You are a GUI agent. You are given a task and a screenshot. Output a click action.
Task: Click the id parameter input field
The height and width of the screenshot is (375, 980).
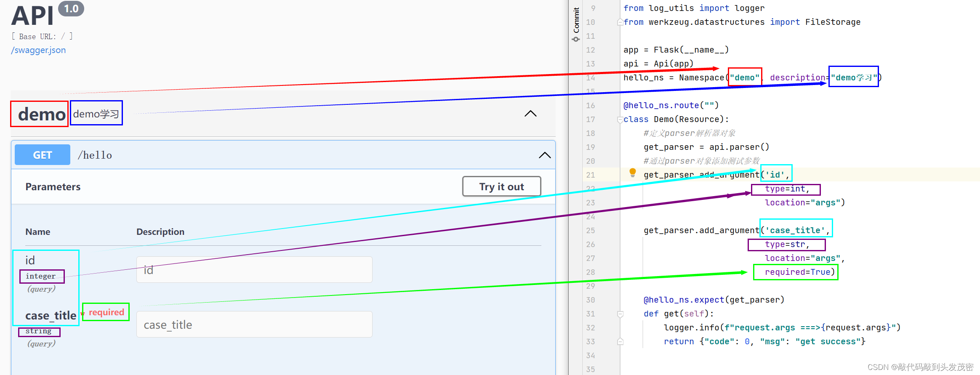coord(254,270)
